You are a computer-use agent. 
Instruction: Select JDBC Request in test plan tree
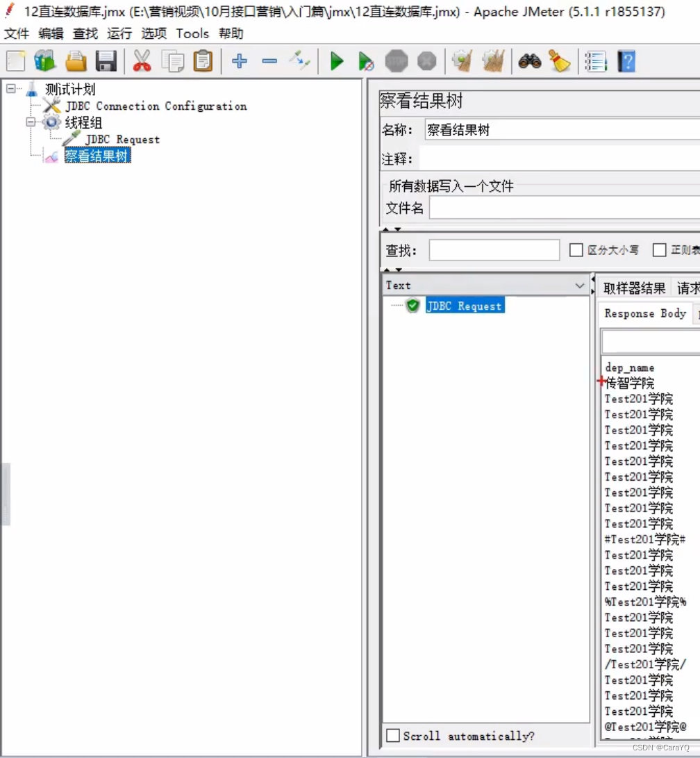click(x=122, y=139)
